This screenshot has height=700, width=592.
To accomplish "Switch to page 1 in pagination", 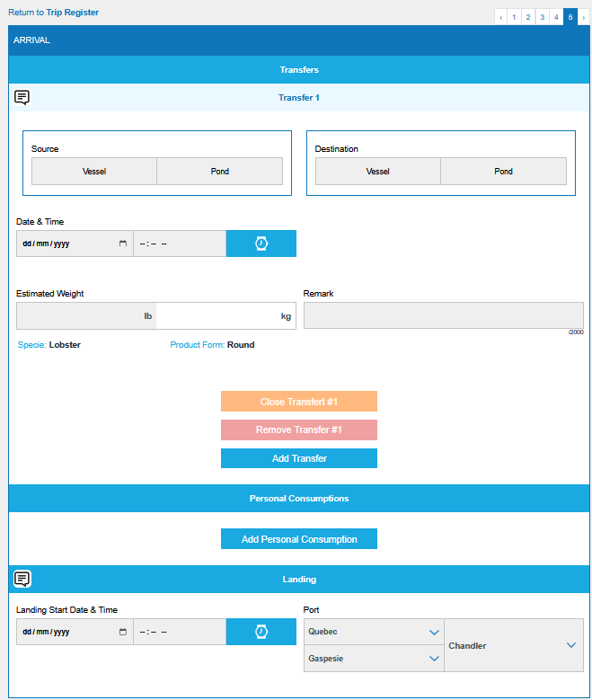I will 514,17.
